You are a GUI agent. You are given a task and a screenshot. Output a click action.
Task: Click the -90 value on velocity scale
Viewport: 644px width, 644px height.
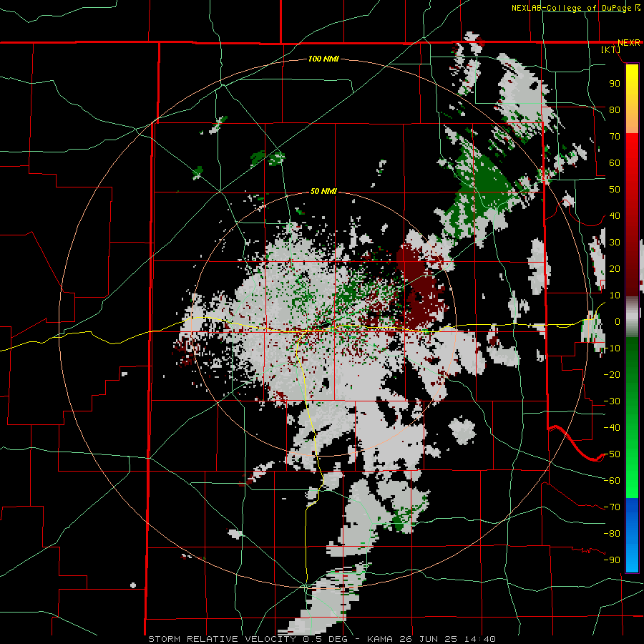point(612,560)
